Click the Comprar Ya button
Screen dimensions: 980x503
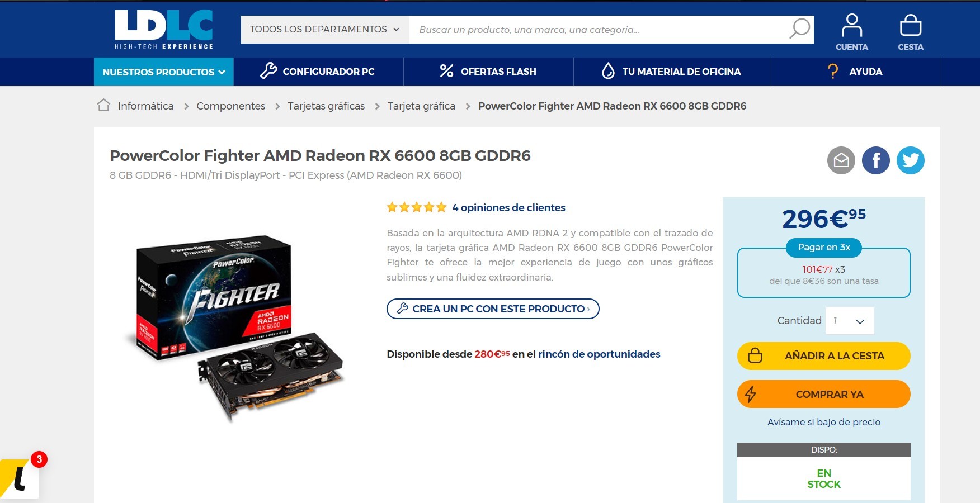pos(823,394)
